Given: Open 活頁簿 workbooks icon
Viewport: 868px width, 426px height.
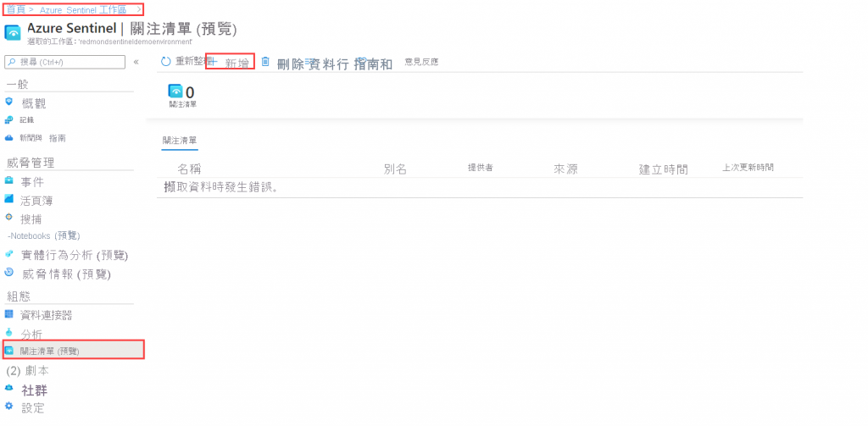Looking at the screenshot, I should point(8,199).
